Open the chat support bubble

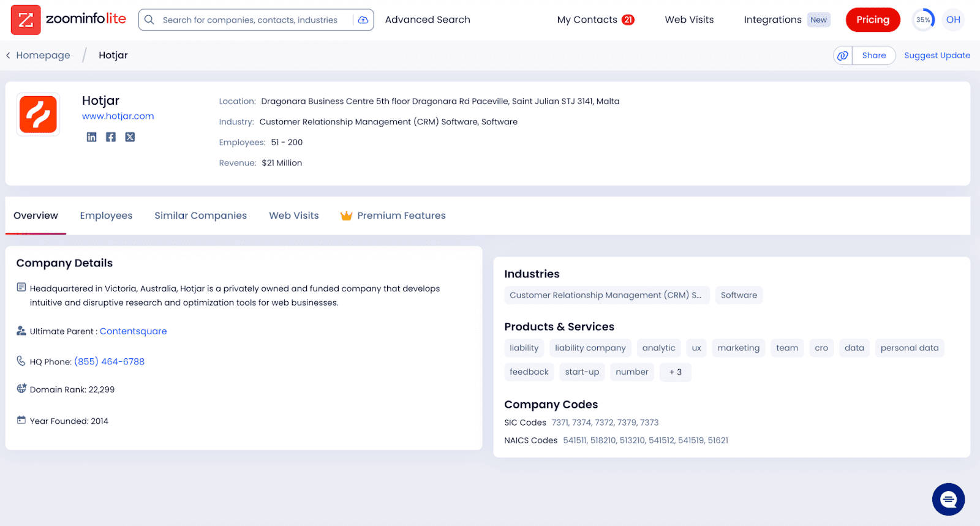pos(948,500)
